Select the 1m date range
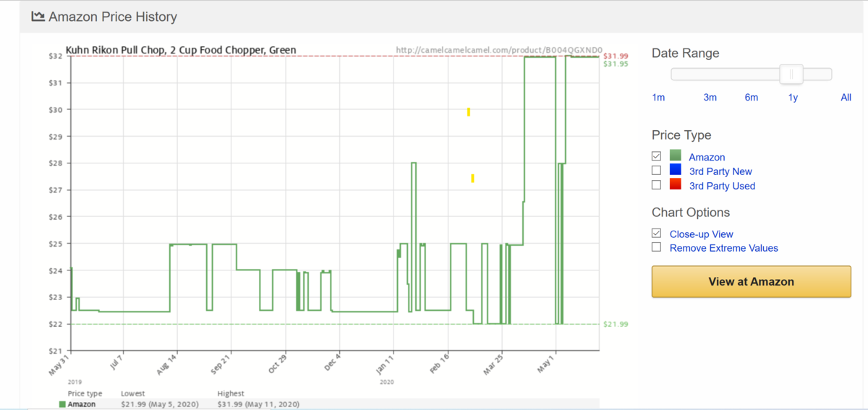Viewport: 868px width, 410px height. (658, 98)
